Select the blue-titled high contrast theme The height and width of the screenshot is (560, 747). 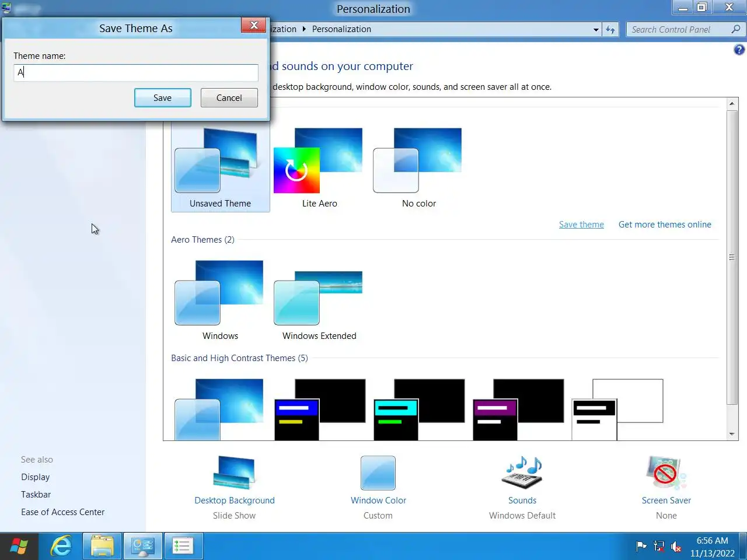point(319,409)
